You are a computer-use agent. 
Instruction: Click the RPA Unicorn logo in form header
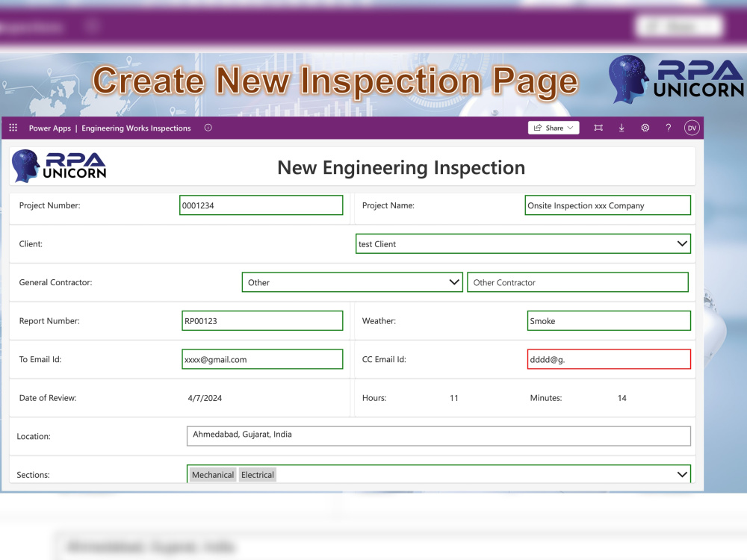pyautogui.click(x=59, y=167)
